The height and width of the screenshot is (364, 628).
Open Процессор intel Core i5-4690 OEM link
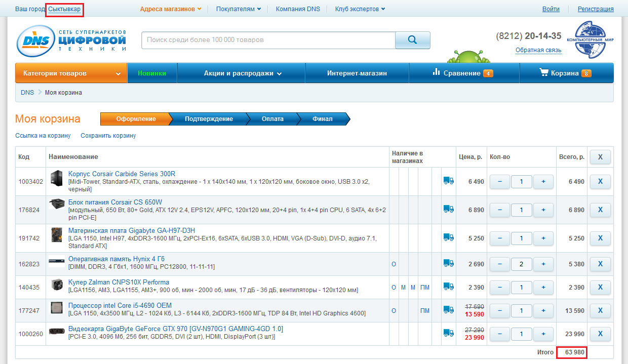(x=120, y=305)
